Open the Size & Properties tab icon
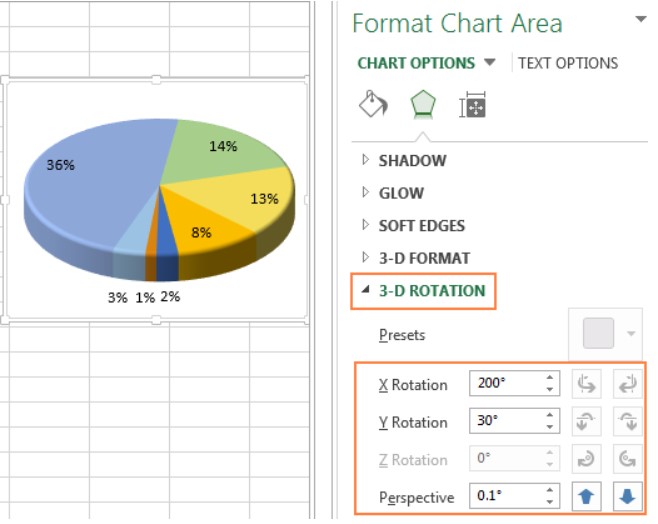 tap(473, 105)
